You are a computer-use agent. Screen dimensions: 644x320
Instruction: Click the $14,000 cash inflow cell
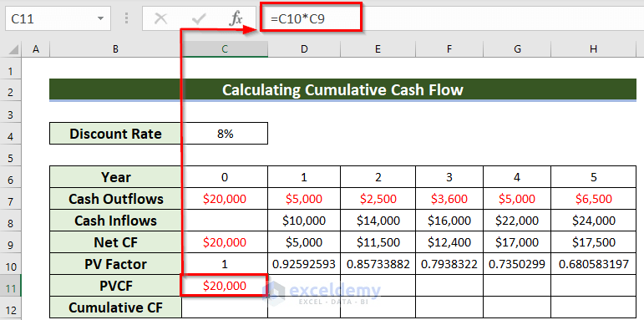378,221
